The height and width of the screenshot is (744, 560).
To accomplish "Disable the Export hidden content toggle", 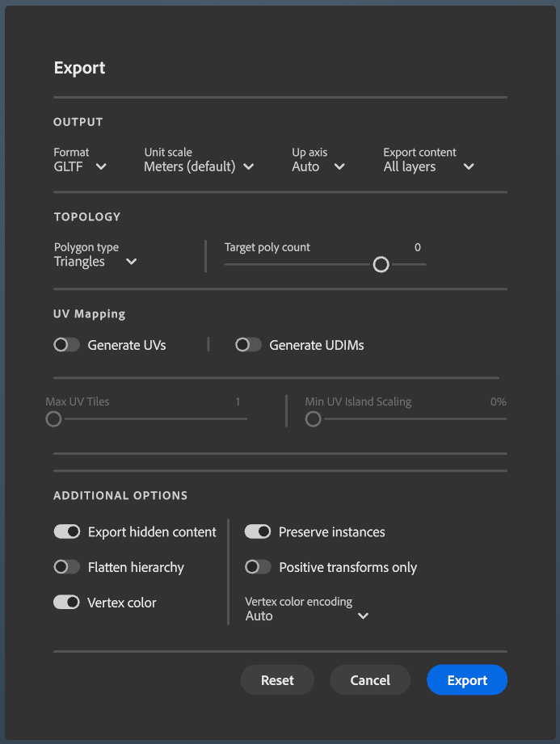I will 66,532.
